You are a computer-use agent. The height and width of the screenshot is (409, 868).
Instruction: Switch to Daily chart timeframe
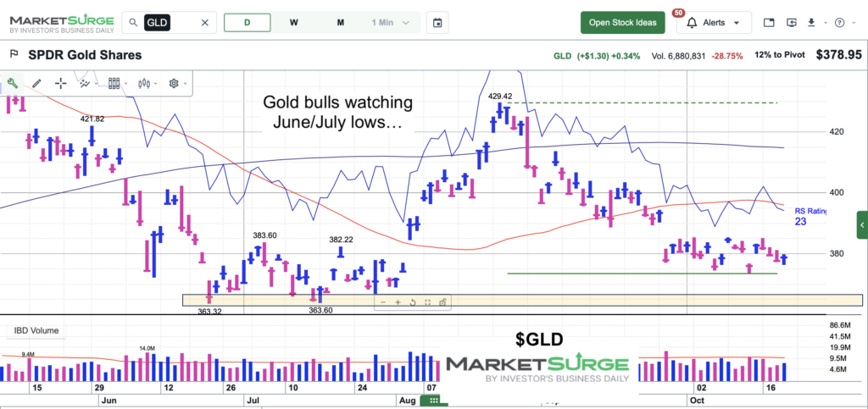point(247,23)
